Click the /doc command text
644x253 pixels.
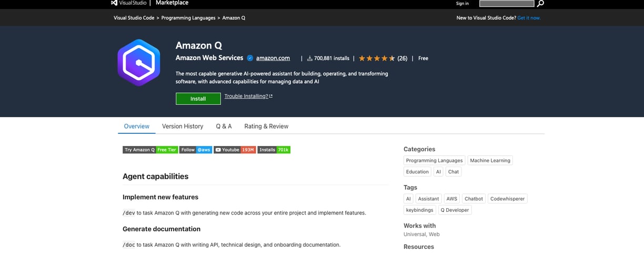(x=129, y=245)
